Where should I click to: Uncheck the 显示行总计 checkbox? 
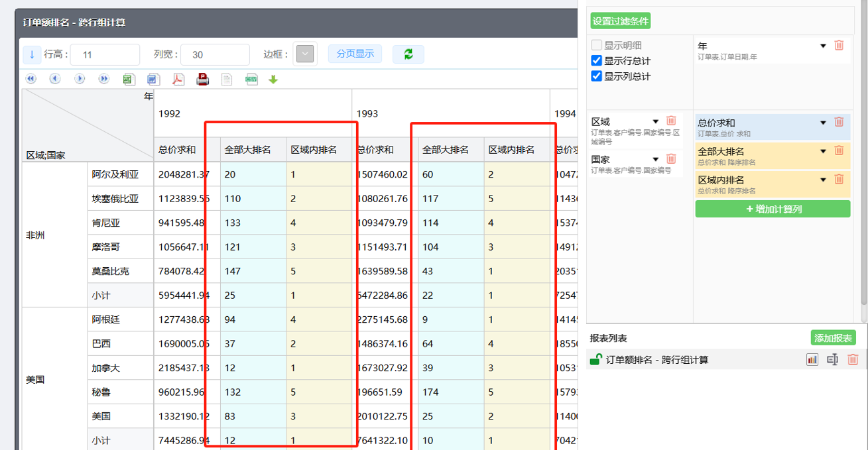coord(596,61)
